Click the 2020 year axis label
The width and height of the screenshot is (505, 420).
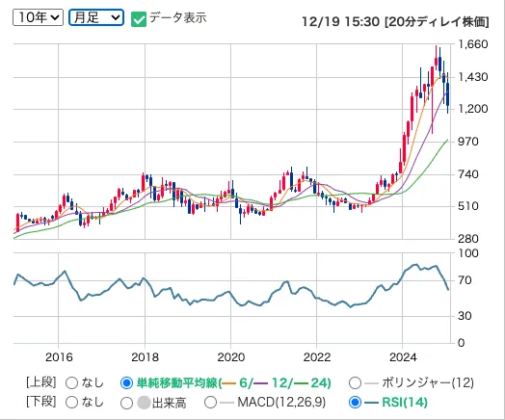(231, 357)
